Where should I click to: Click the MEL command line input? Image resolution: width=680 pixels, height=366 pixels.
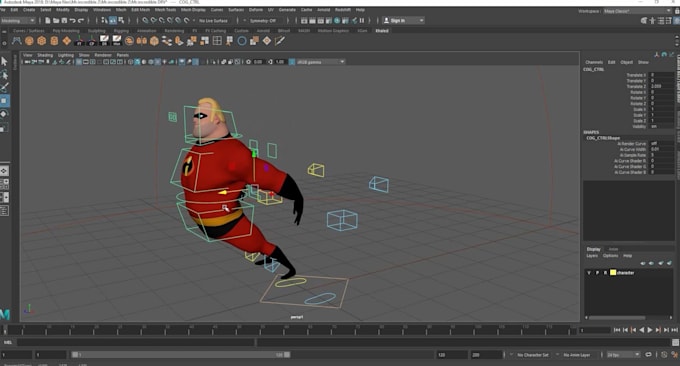(x=135, y=343)
